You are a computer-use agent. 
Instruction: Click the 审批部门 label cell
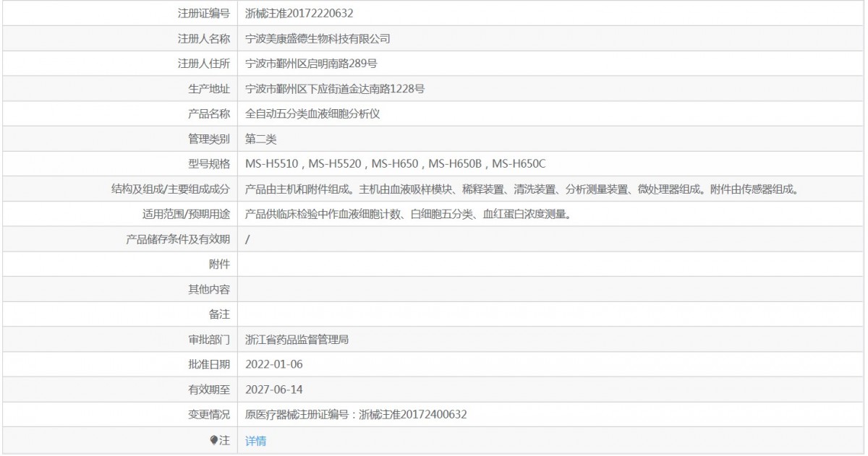[119, 339]
